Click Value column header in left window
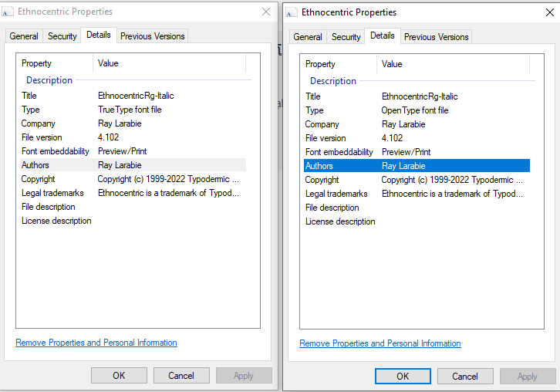The image size is (560, 392). pos(170,63)
